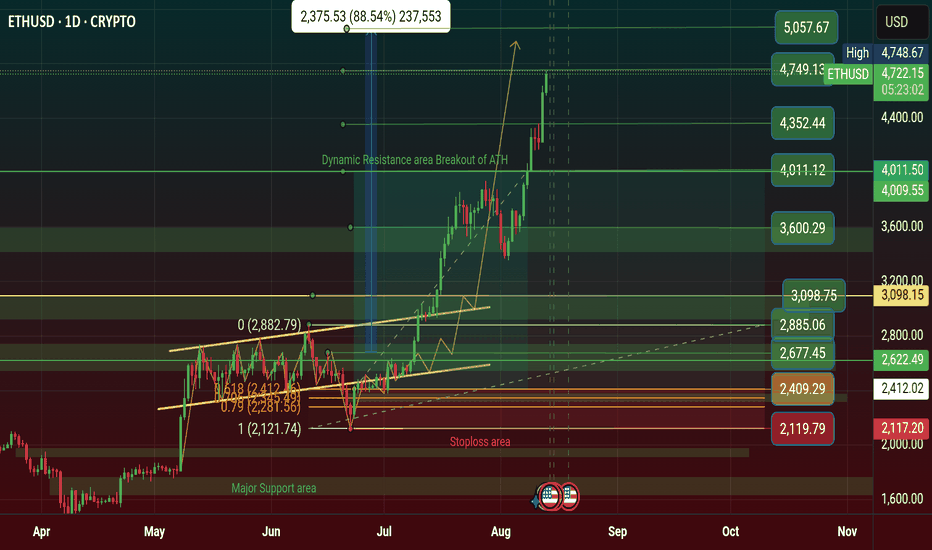Click the US flag event icon without sparkle
This screenshot has width=932, height=550.
coord(569,496)
